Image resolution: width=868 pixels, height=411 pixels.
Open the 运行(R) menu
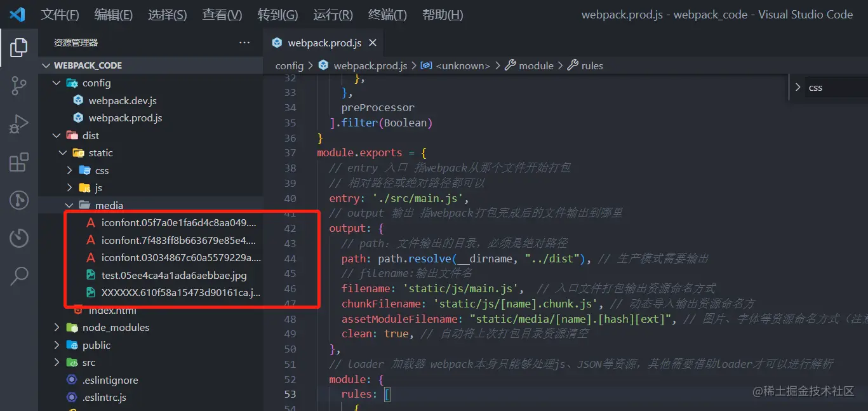333,15
